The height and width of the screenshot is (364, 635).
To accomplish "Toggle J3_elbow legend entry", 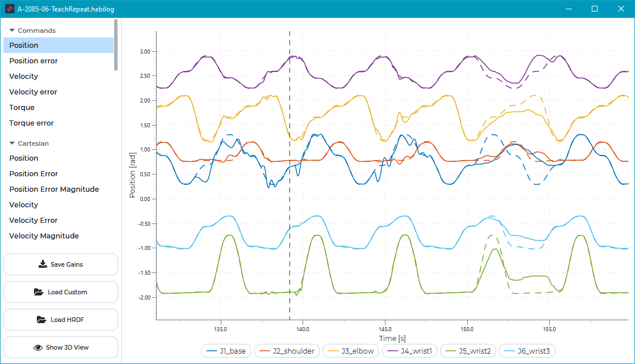I will point(350,351).
